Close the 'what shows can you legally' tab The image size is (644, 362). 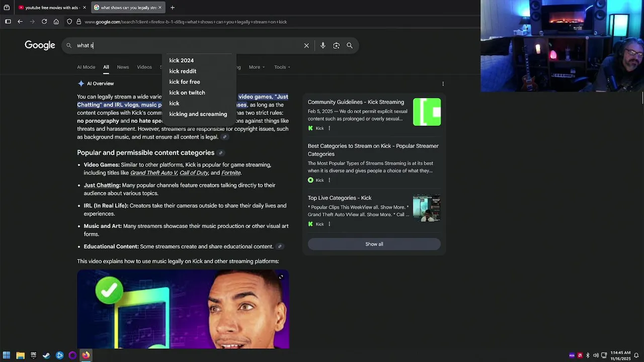(x=160, y=8)
